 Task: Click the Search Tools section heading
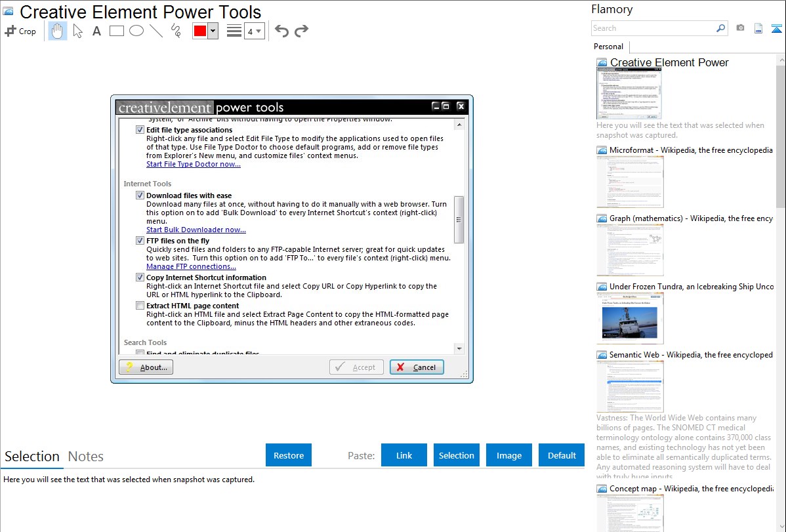pos(146,342)
